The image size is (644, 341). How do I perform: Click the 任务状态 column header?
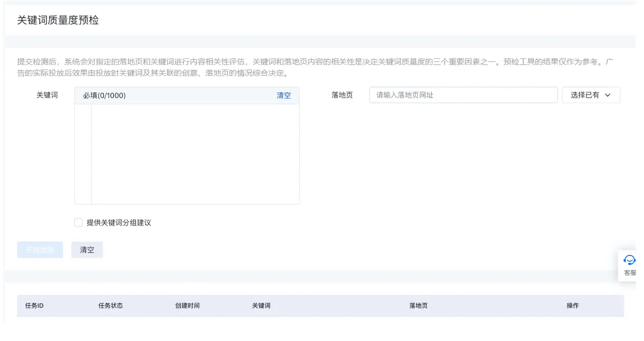click(x=110, y=306)
